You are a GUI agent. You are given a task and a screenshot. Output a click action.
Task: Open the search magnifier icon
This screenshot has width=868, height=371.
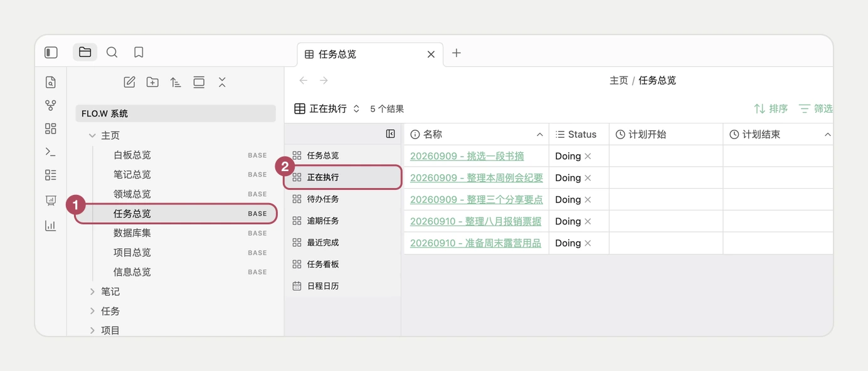pyautogui.click(x=112, y=53)
